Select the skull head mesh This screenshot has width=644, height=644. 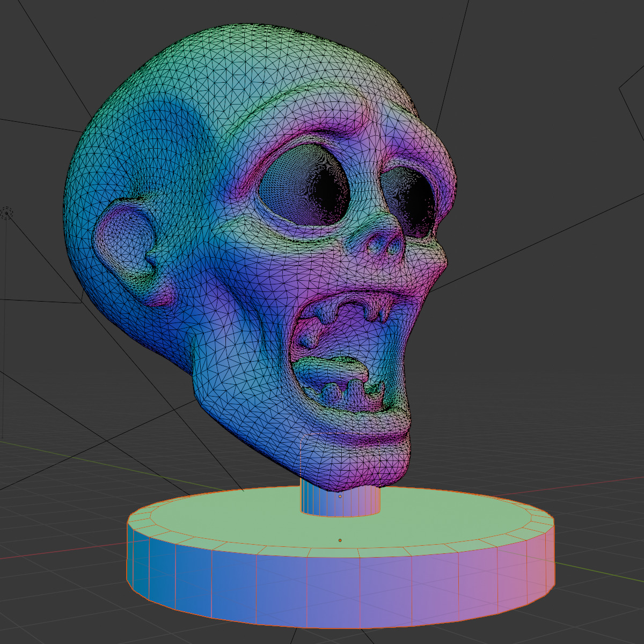[x=261, y=257]
